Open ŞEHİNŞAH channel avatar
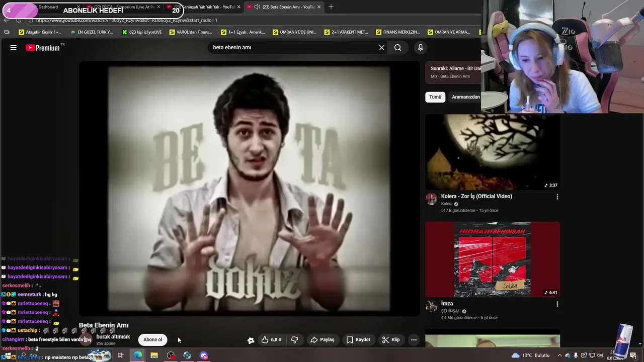 coord(431,306)
